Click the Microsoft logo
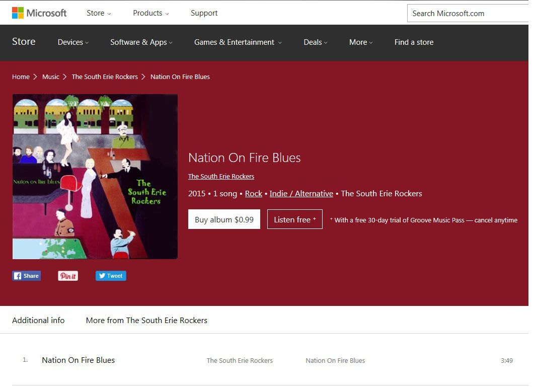This screenshot has width=535, height=392. tap(39, 13)
